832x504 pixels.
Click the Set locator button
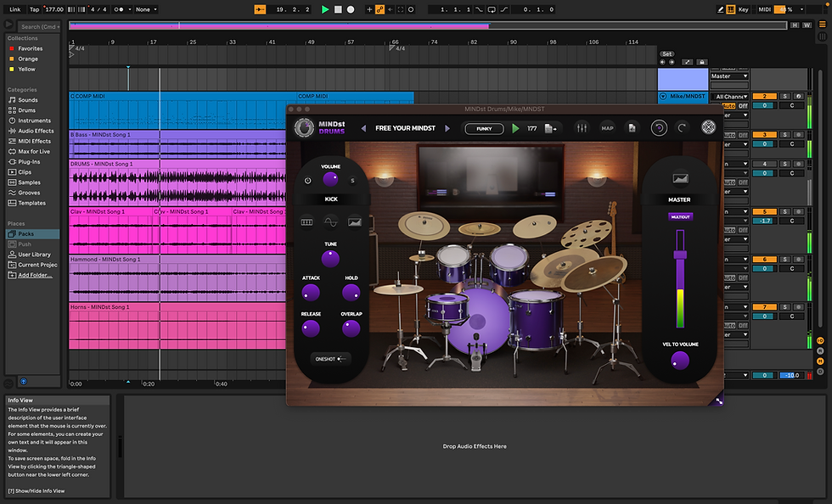coord(667,53)
